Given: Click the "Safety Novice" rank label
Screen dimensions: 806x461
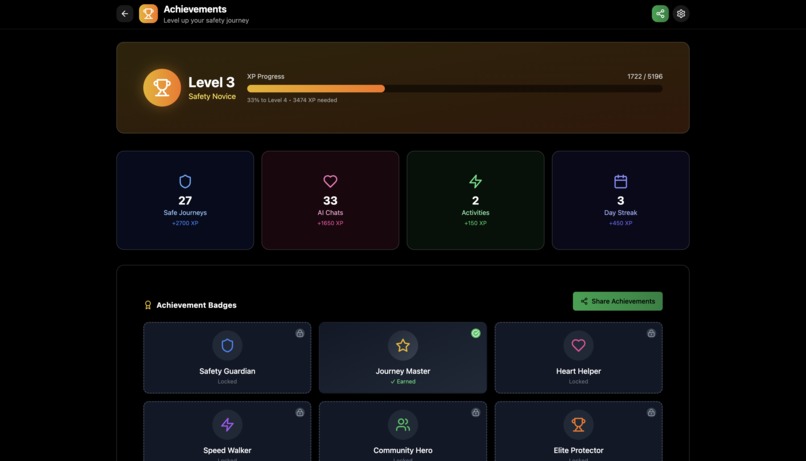Looking at the screenshot, I should coord(212,97).
